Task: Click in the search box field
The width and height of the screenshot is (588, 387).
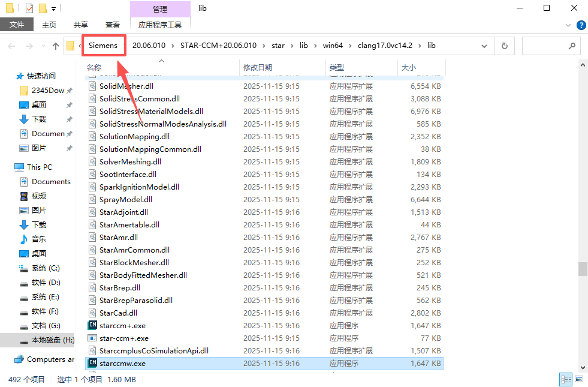Action: 544,46
